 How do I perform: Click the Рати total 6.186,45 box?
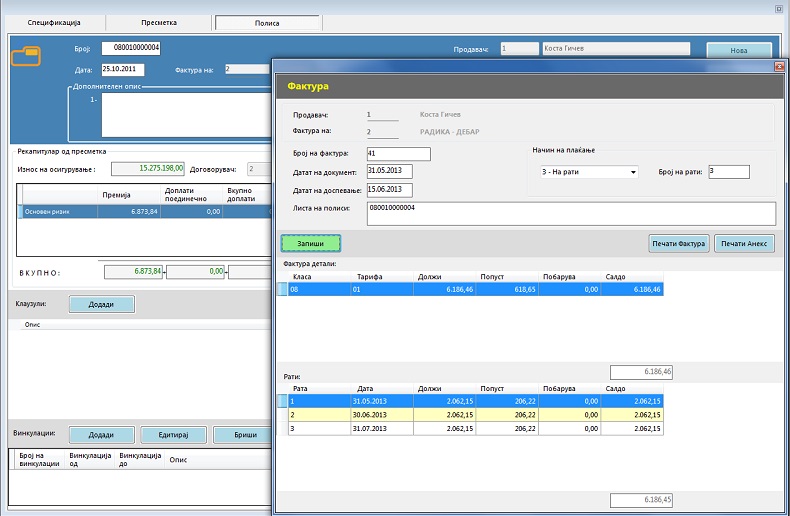641,500
